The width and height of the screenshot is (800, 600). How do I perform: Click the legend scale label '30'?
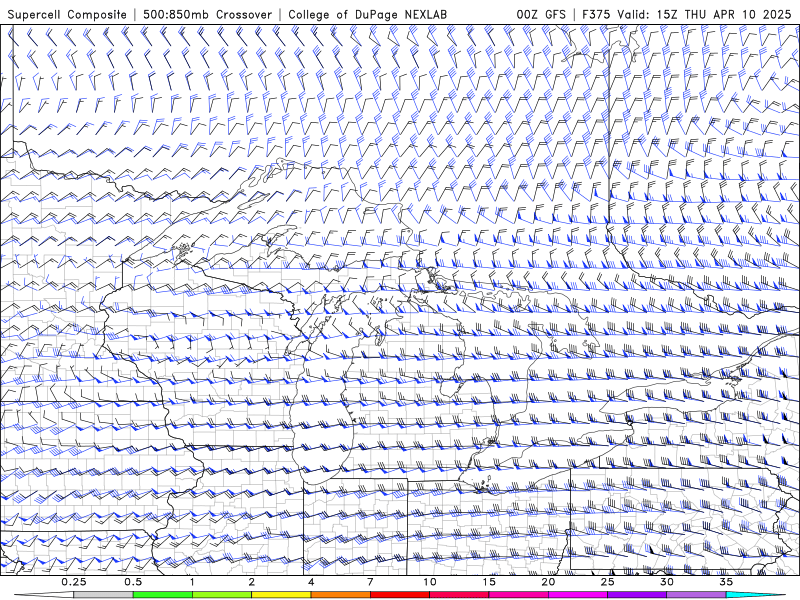tap(667, 582)
